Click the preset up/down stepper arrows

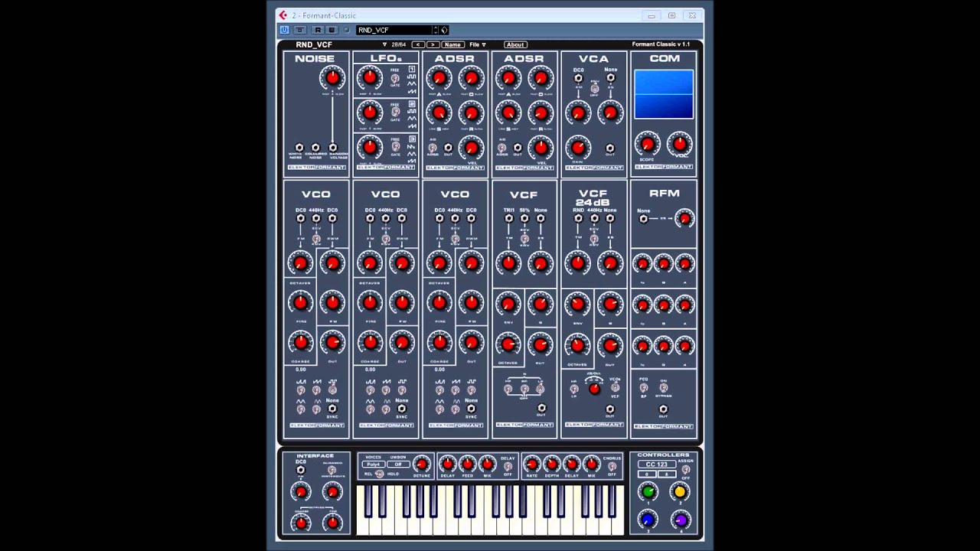click(436, 30)
